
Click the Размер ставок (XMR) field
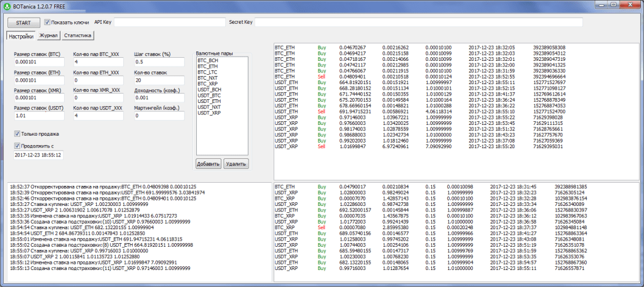[39, 98]
